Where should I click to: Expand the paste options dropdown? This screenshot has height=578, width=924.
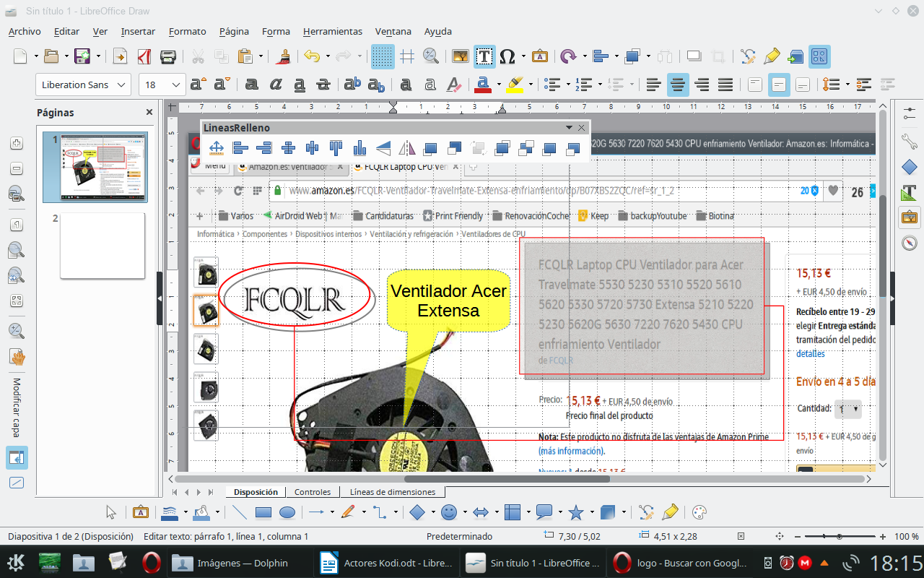click(261, 56)
